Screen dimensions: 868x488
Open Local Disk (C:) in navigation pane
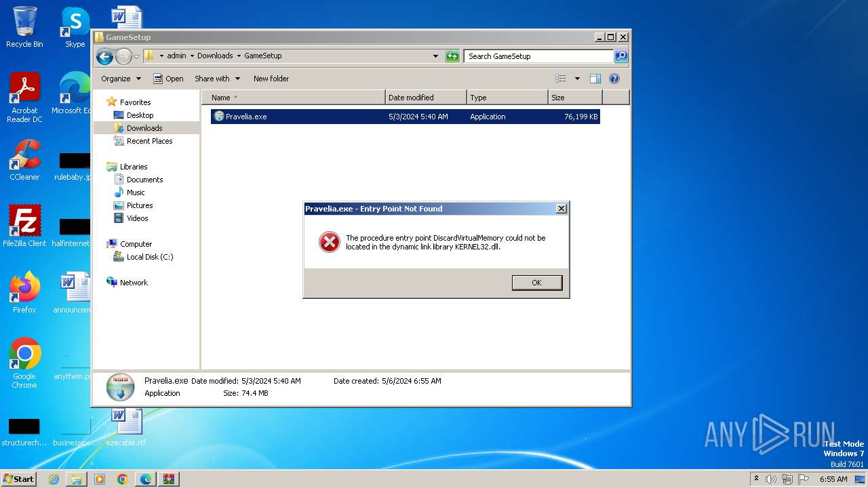tap(149, 257)
